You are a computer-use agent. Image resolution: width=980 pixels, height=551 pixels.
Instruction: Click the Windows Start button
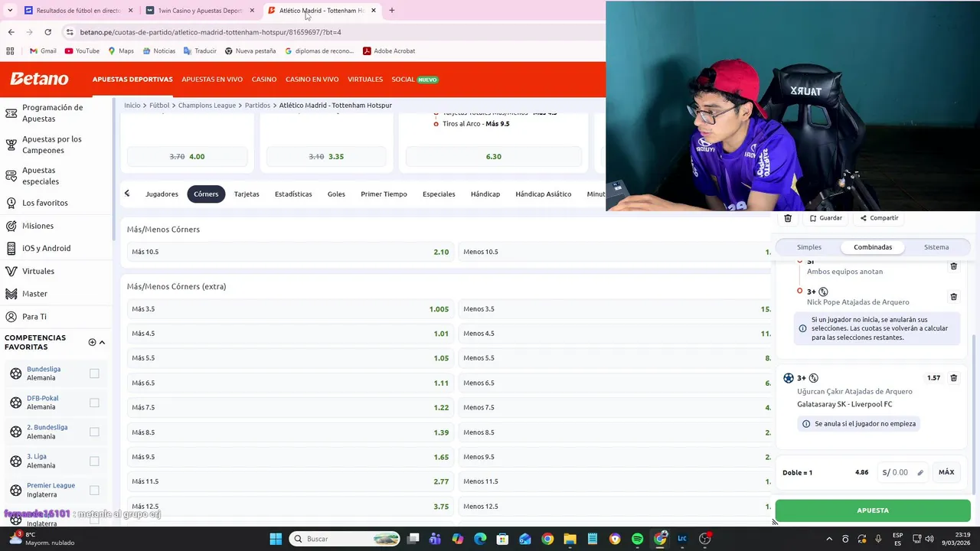[276, 539]
